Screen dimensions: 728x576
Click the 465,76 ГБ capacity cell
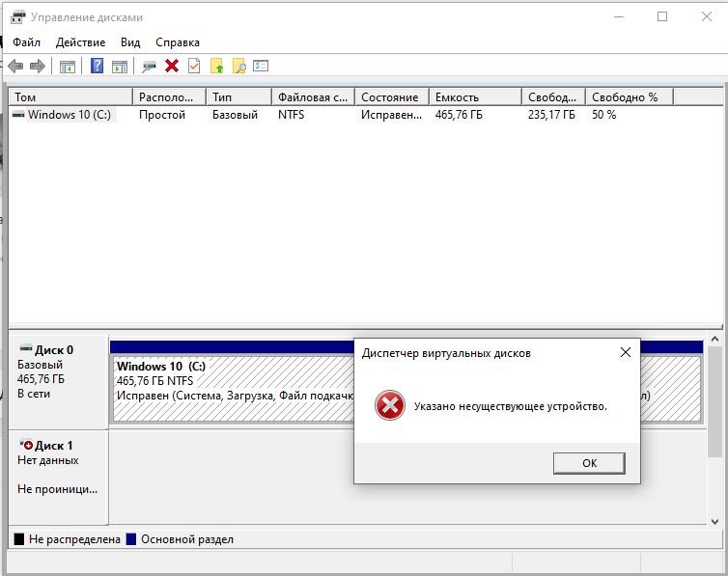click(x=459, y=115)
